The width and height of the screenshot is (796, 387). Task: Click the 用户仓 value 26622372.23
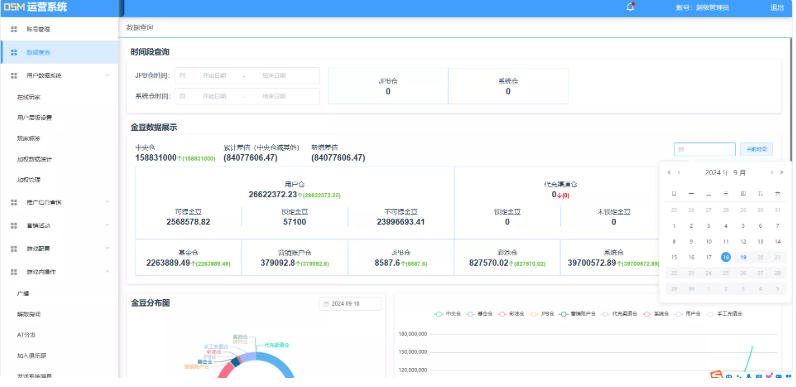(x=273, y=195)
